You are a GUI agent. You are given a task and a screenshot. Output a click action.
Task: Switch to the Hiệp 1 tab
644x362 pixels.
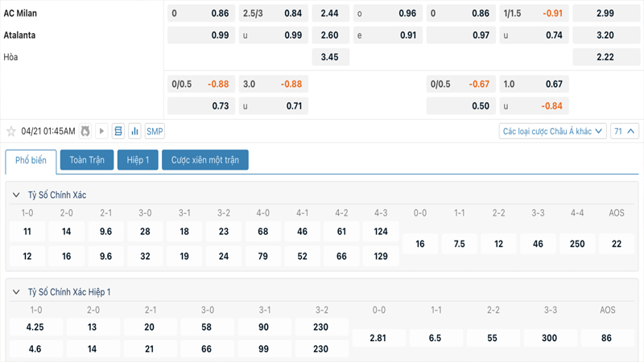click(138, 160)
